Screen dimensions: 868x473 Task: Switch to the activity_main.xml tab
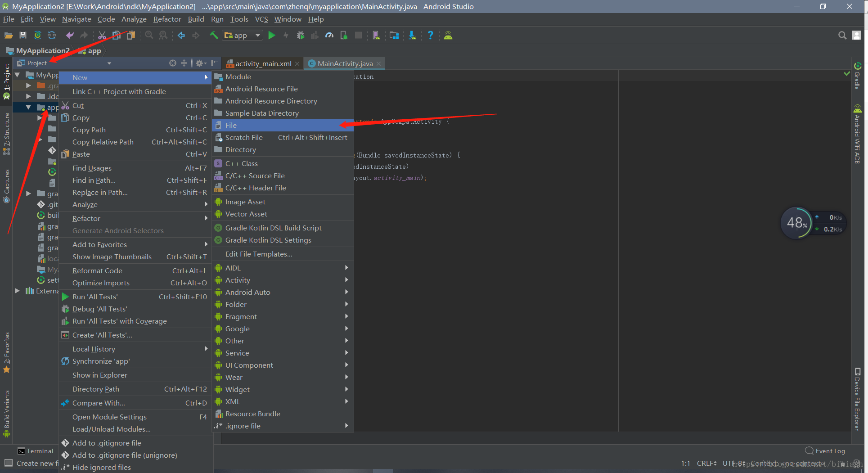pos(263,63)
